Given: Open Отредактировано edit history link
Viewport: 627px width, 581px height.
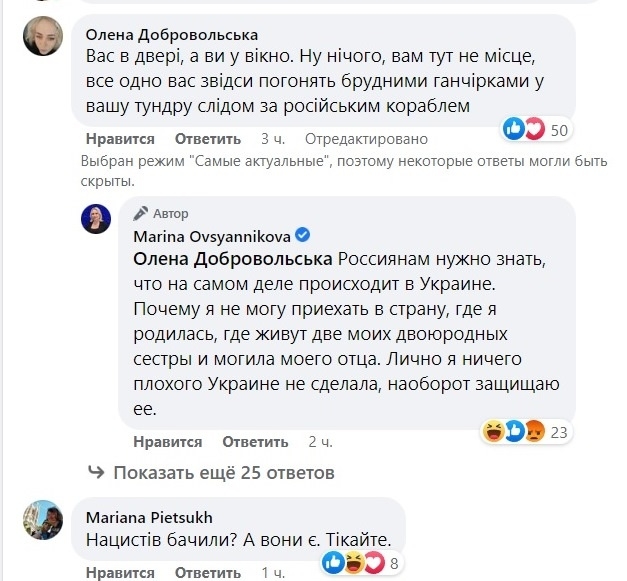Looking at the screenshot, I should (x=366, y=139).
